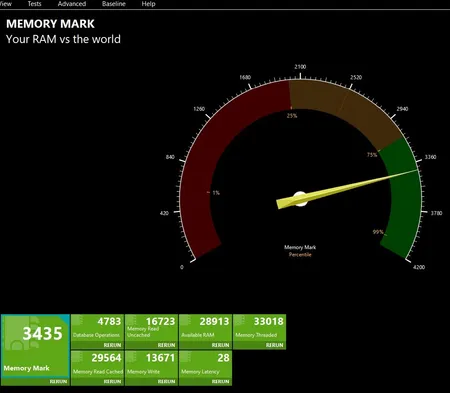The image size is (450, 393).
Task: Select the Memory Write 13671 tile
Action: pos(151,364)
